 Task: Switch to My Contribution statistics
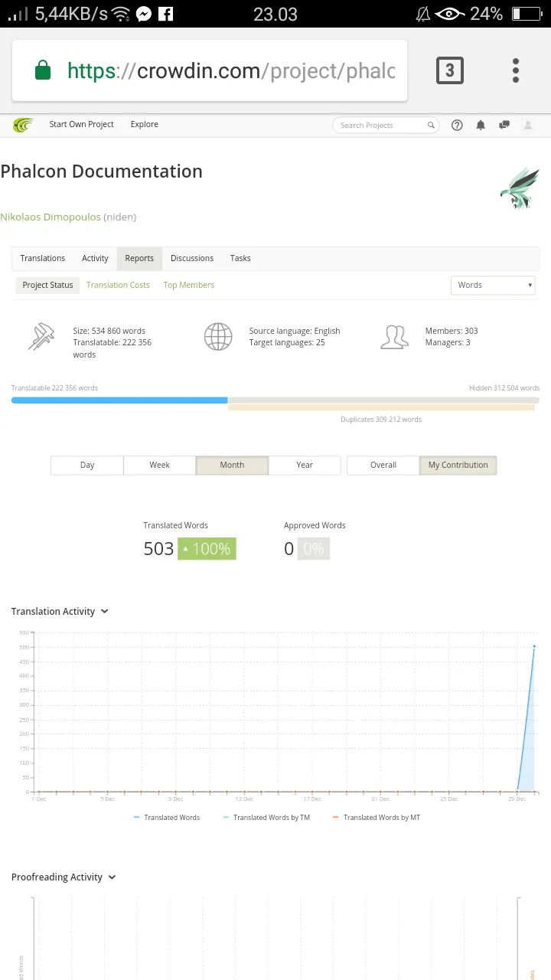tap(458, 465)
